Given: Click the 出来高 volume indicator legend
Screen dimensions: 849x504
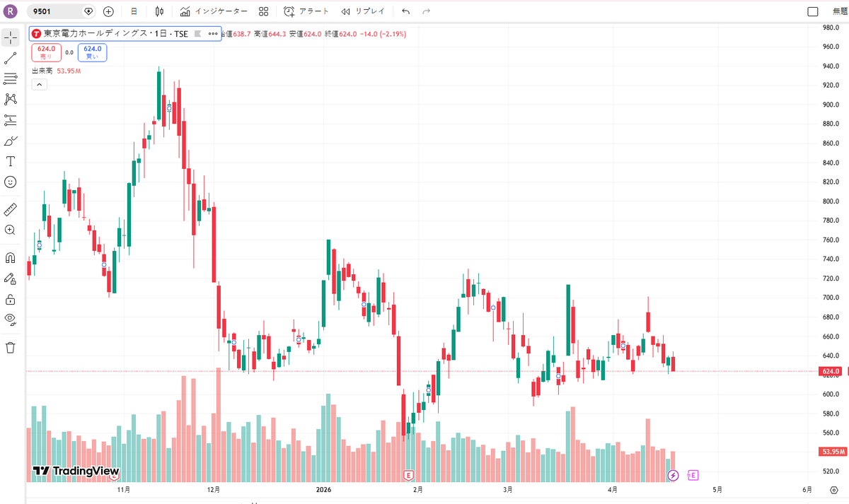Looking at the screenshot, I should coord(44,71).
